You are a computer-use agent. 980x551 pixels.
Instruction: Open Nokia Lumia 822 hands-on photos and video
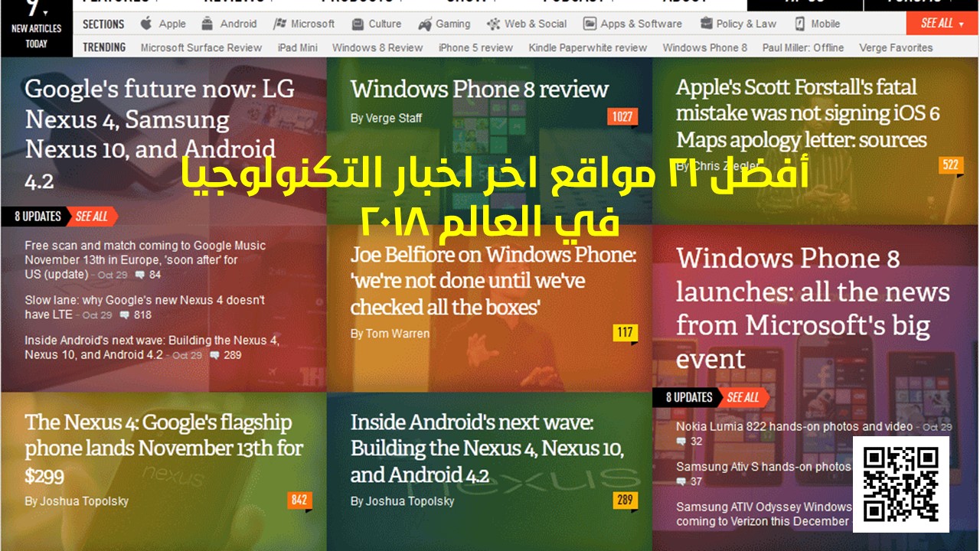[794, 426]
